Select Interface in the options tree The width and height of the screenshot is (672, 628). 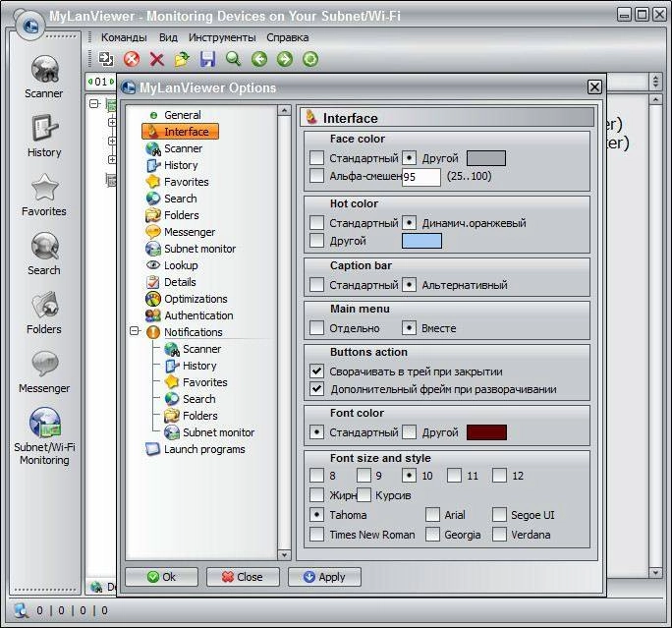180,132
